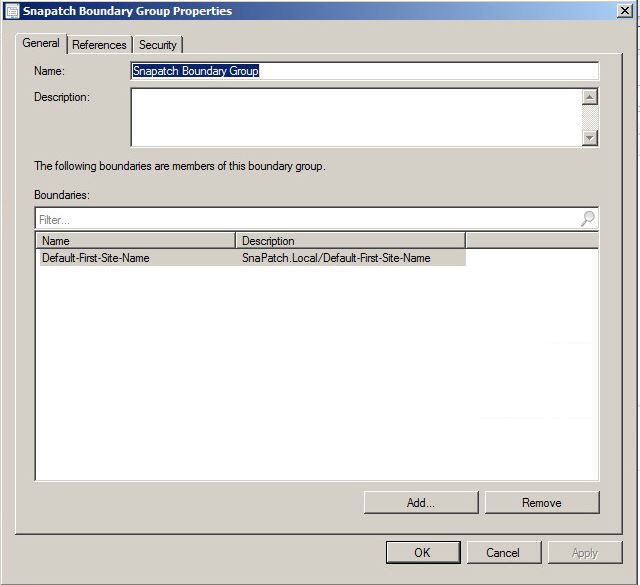Click inside the Description text box
This screenshot has width=640, height=585.
[x=356, y=117]
